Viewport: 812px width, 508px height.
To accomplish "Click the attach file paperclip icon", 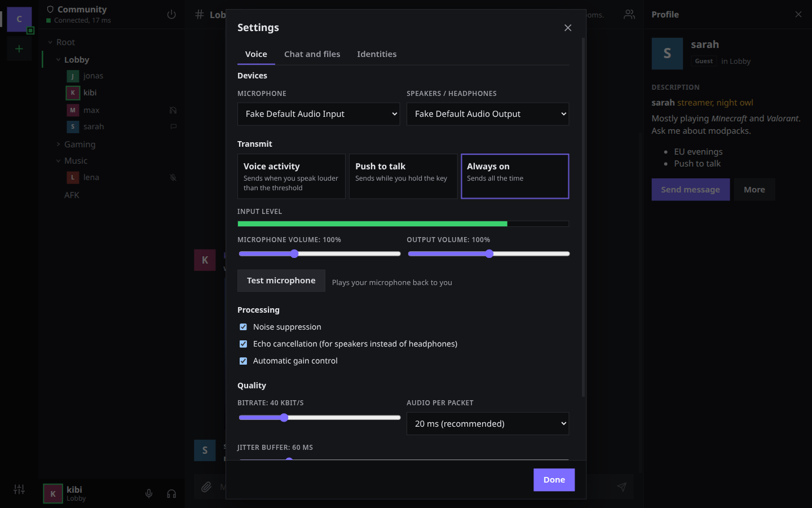I will coord(206,487).
